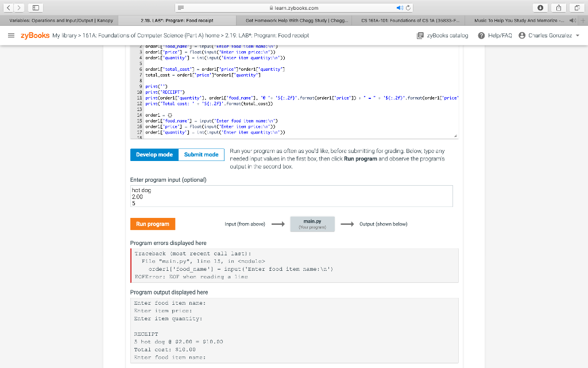This screenshot has height=368, width=588.
Task: Click the Run program button
Action: 152,224
